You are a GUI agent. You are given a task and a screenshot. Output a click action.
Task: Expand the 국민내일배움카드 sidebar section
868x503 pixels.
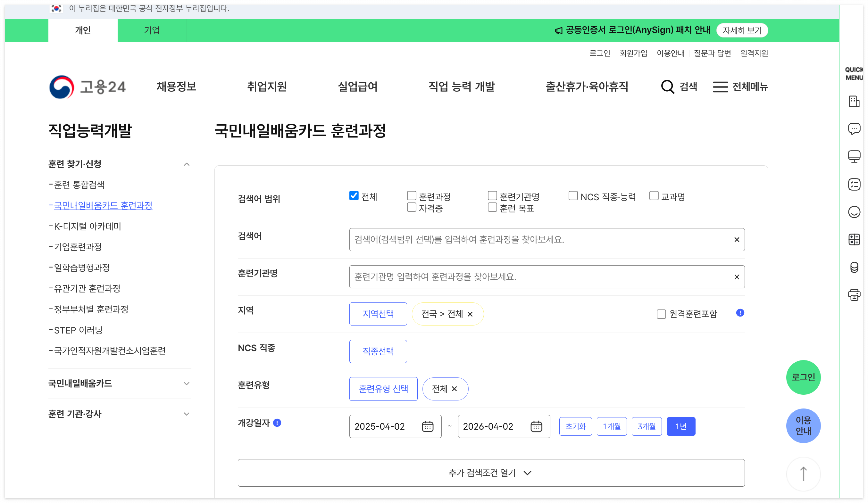[187, 383]
